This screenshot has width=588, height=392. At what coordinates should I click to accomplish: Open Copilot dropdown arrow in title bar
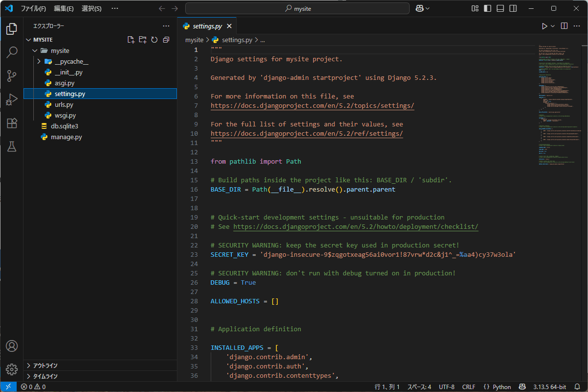click(x=428, y=8)
